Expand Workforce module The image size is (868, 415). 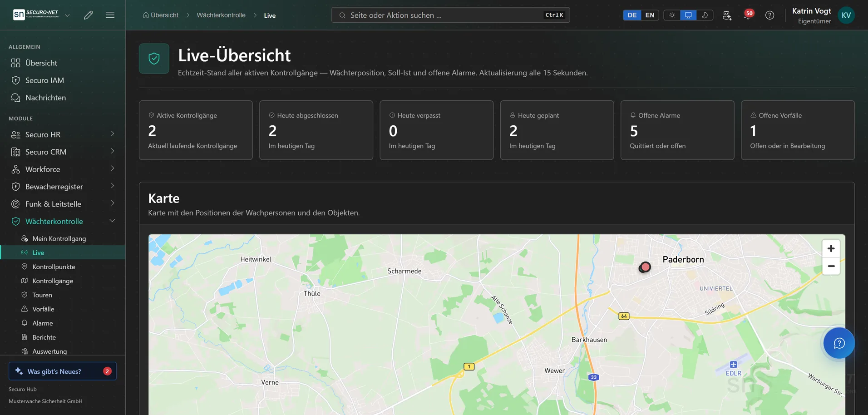[x=63, y=169]
